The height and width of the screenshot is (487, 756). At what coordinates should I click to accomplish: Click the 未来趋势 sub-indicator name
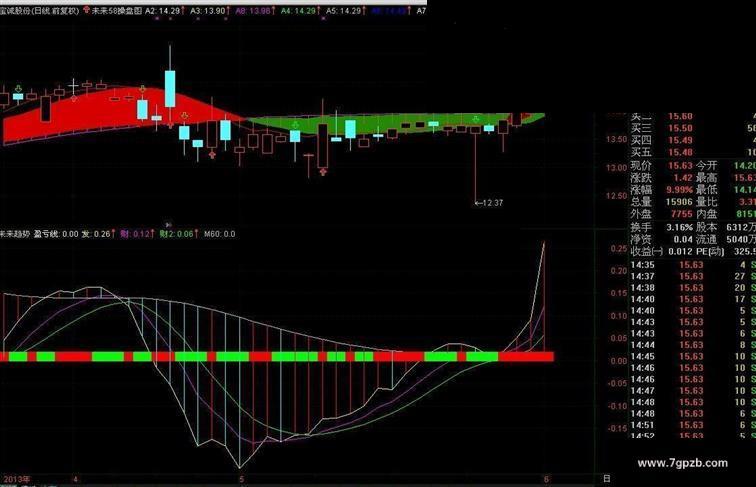pos(14,234)
